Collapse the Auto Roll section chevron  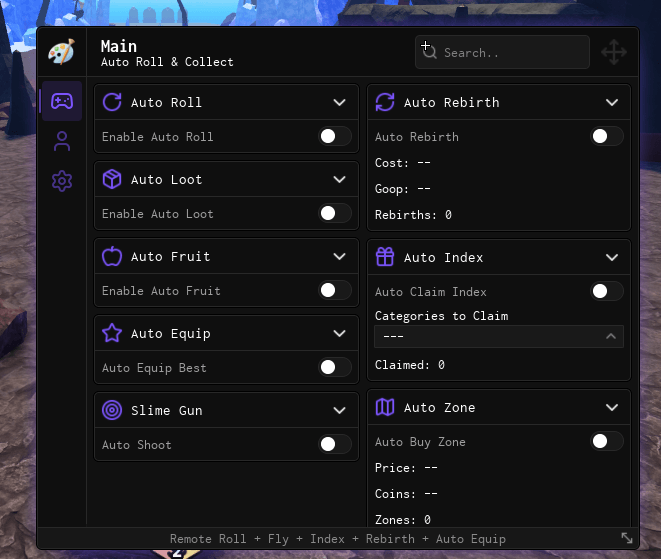point(339,102)
